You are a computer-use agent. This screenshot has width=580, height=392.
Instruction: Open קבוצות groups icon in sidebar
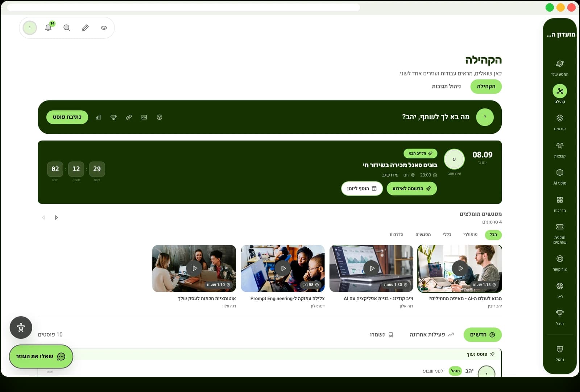click(560, 145)
